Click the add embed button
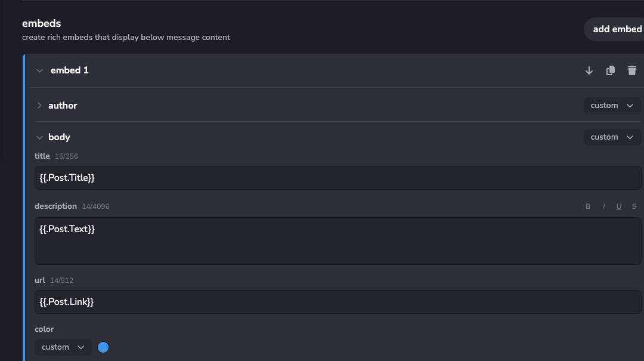Screen dimensions: 644x361 [x=614, y=29]
